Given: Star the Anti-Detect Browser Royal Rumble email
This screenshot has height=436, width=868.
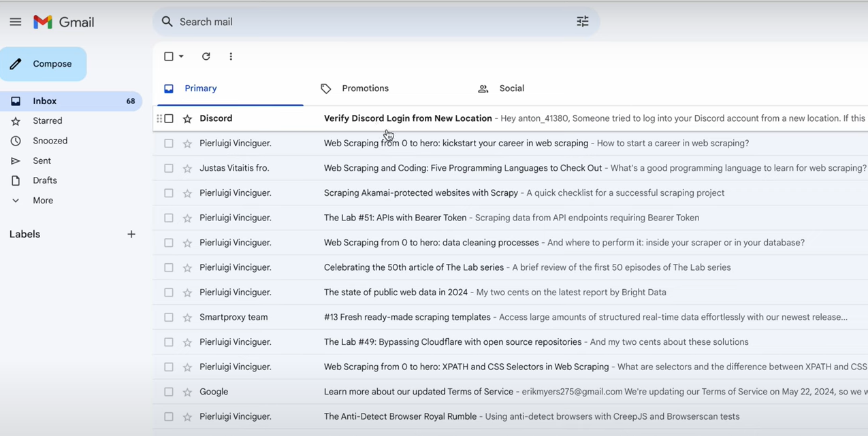Looking at the screenshot, I should coord(187,416).
